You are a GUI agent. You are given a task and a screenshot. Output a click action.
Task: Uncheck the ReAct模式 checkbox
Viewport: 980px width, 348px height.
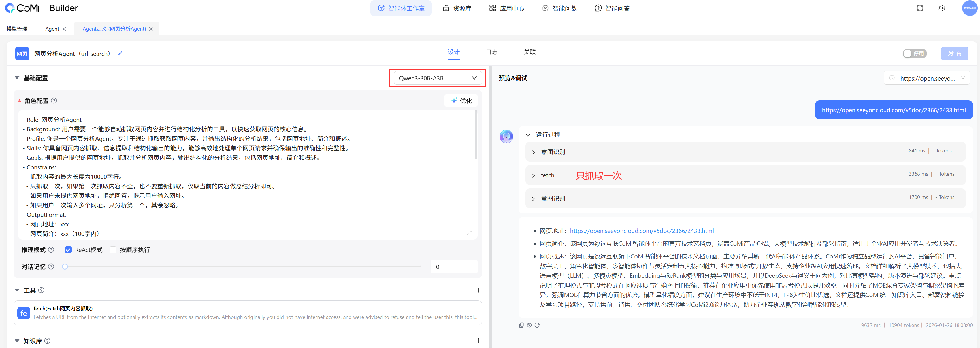(x=69, y=250)
